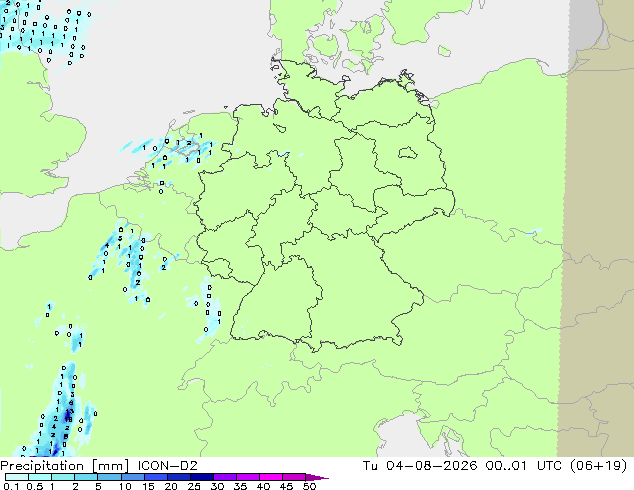
Task: Select the magenta 40–45 legend swatch
Action: tap(271, 477)
